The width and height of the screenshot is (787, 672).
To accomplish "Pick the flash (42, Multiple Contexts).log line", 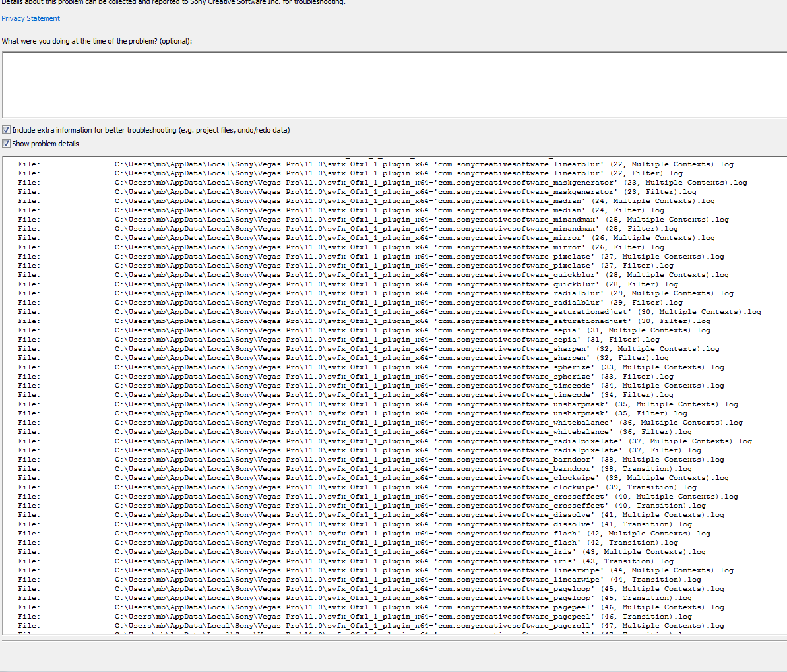I will (x=364, y=534).
